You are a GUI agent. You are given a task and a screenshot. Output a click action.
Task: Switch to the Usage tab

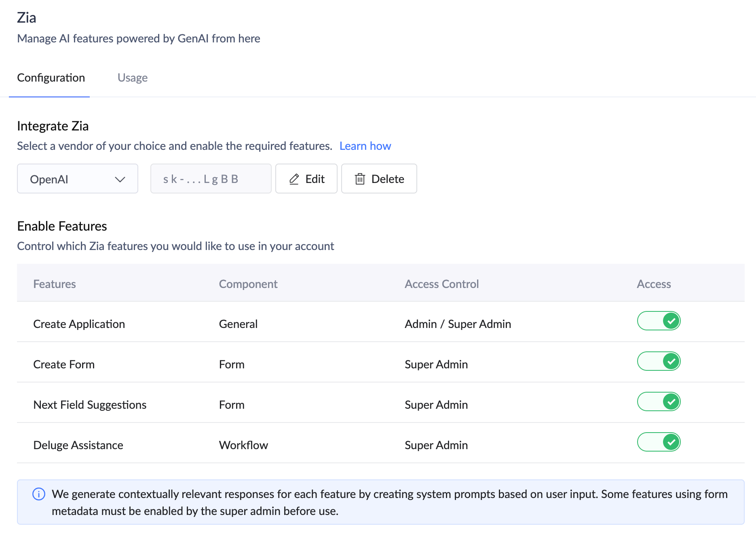(x=133, y=78)
